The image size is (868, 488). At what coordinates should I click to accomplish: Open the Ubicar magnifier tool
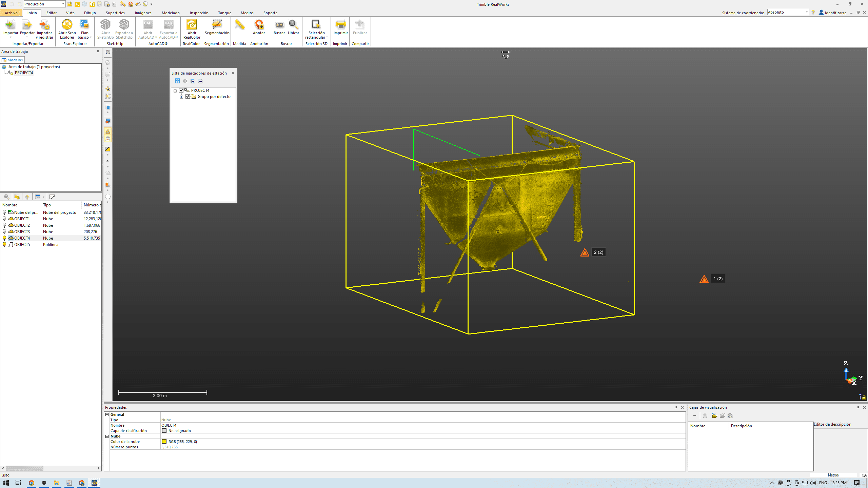pos(293,25)
